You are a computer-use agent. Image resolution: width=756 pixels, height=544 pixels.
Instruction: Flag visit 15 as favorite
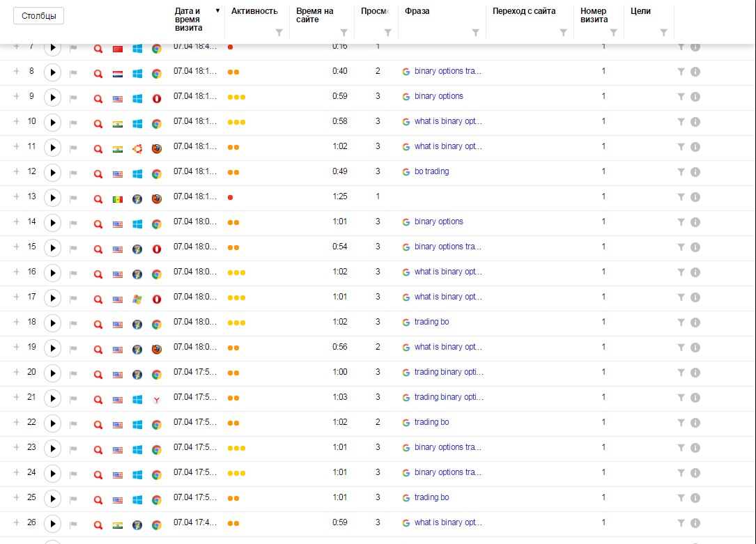(x=73, y=249)
